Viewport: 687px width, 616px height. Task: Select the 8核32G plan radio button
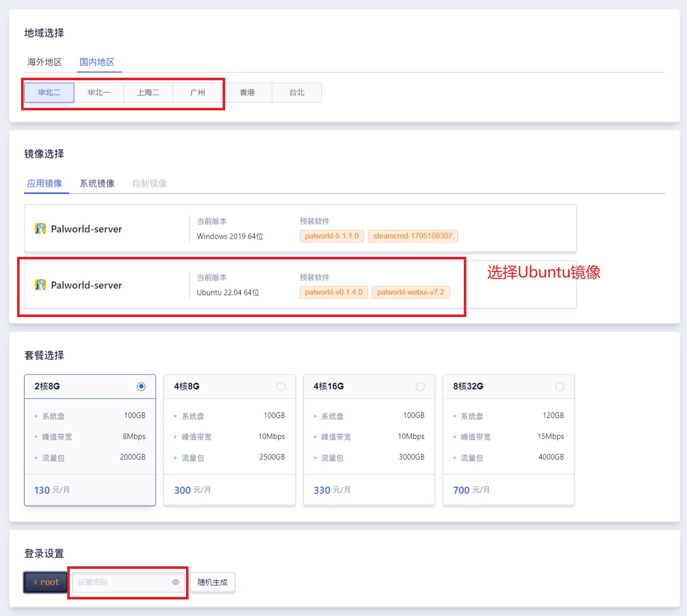[x=560, y=386]
